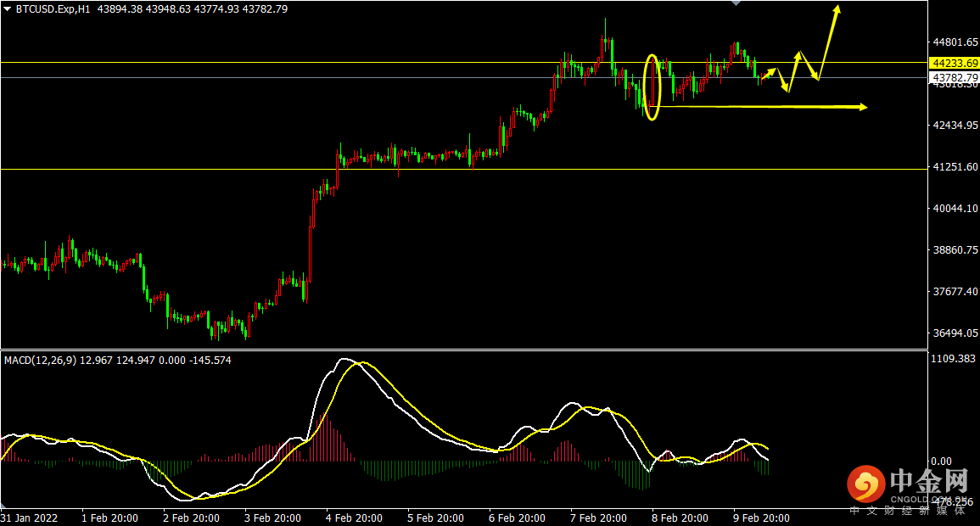
Task: Click the 6 Feb 20:00 time label
Action: click(x=517, y=518)
